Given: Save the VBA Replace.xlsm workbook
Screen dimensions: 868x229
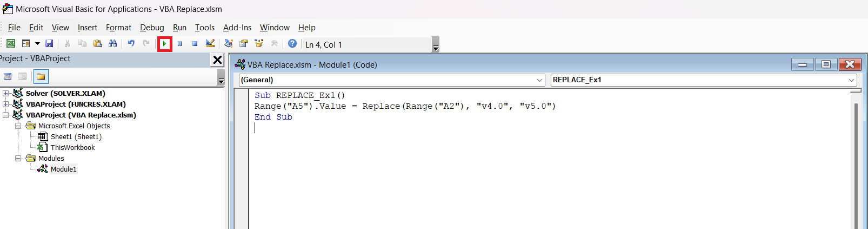Looking at the screenshot, I should (49, 44).
